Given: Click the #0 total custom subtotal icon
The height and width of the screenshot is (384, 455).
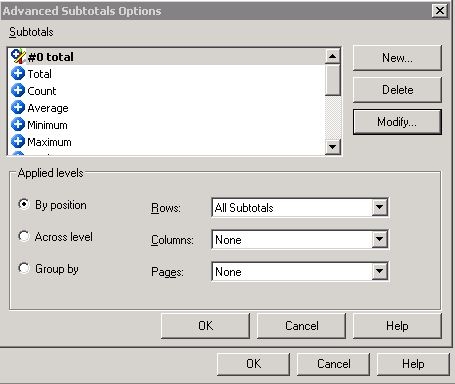Looking at the screenshot, I should point(18,56).
